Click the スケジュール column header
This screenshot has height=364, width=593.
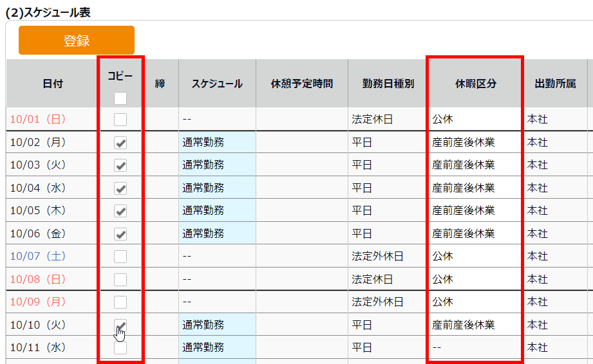click(217, 84)
